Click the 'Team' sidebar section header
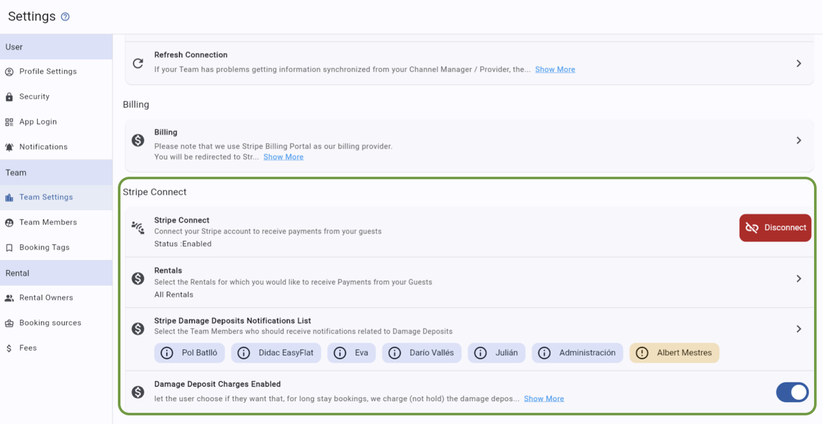 click(x=56, y=173)
